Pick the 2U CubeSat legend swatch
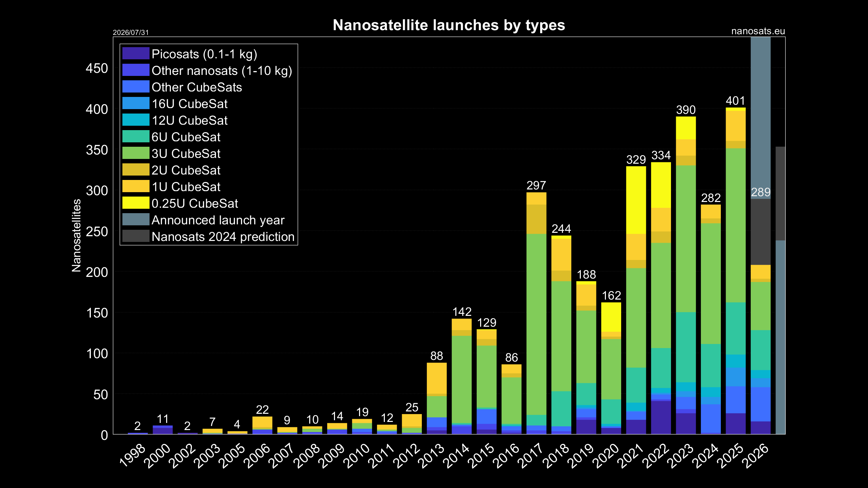 [136, 170]
